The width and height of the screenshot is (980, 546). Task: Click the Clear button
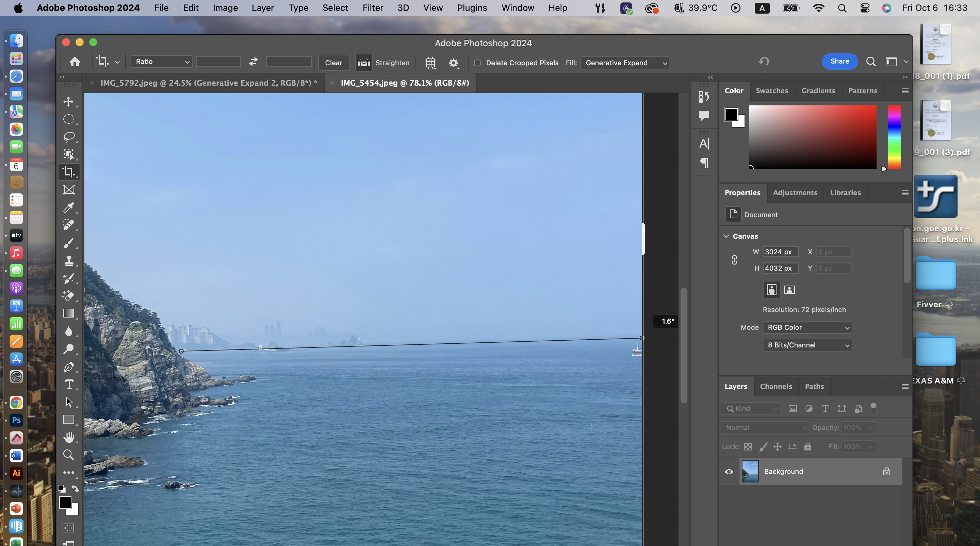coord(333,63)
